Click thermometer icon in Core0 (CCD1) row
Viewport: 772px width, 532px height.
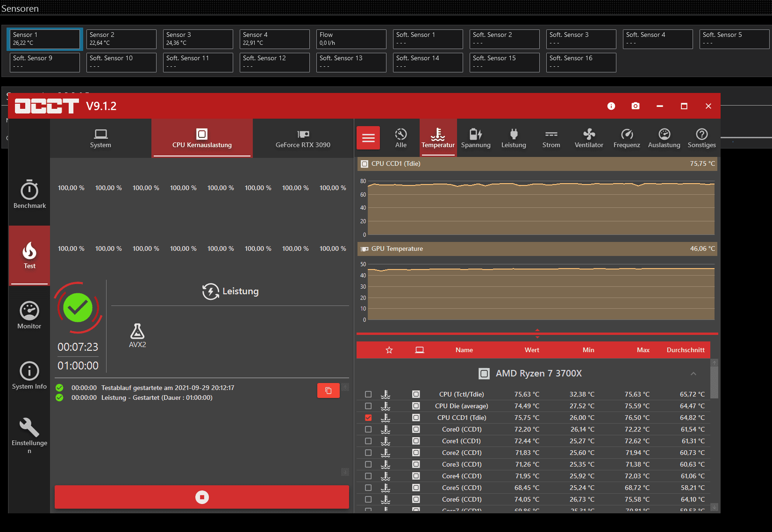[386, 429]
